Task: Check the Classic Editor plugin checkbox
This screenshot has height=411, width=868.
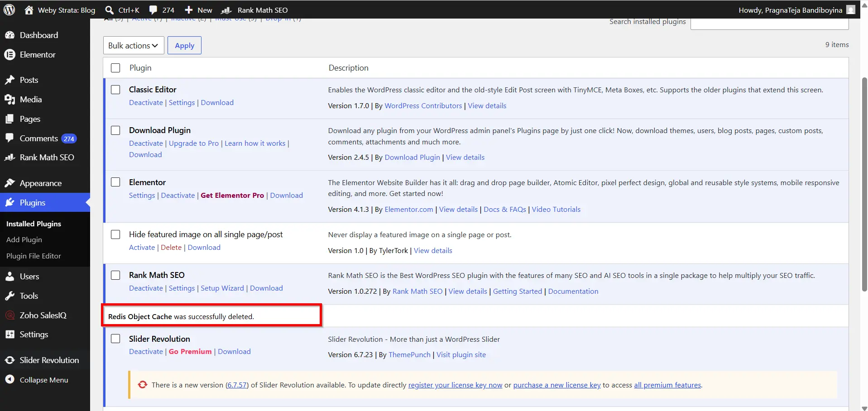Action: pos(115,90)
